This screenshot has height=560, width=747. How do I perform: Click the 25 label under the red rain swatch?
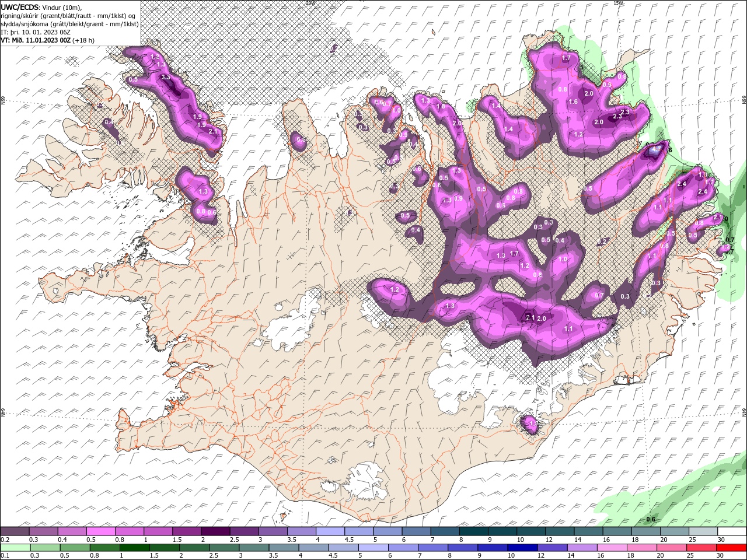[x=690, y=555]
